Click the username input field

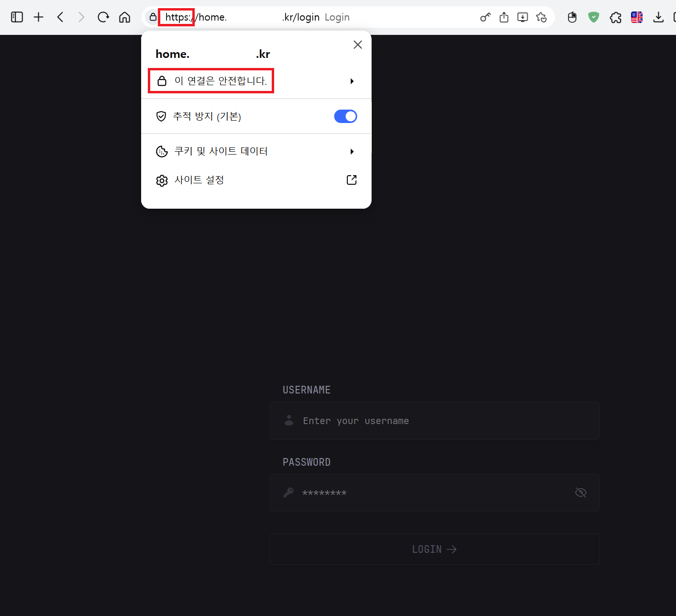click(434, 421)
